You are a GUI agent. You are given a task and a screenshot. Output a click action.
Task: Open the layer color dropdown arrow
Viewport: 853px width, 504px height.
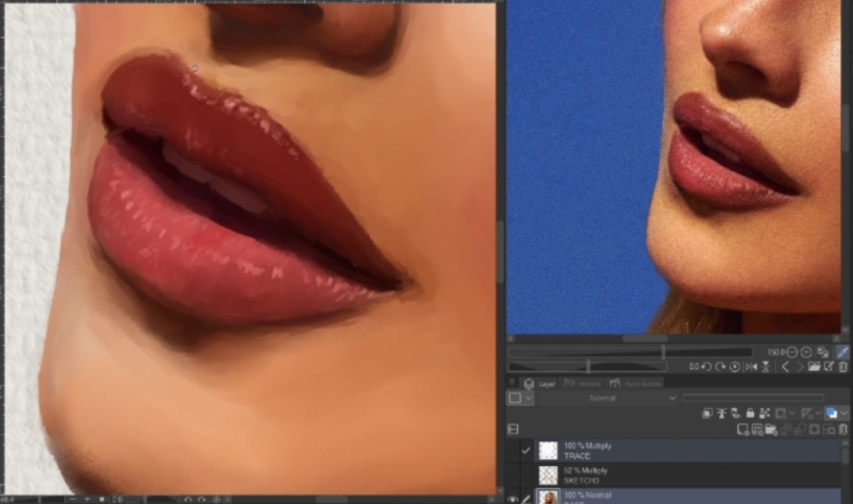tap(844, 413)
